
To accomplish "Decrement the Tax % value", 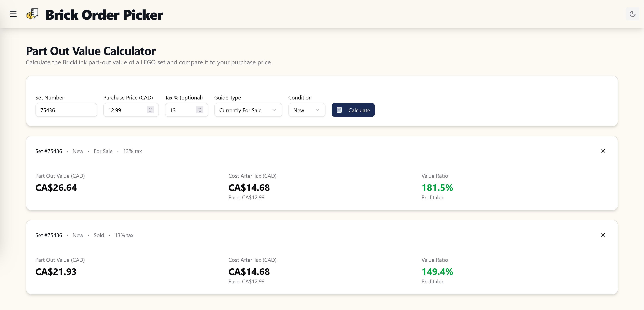I will (200, 111).
